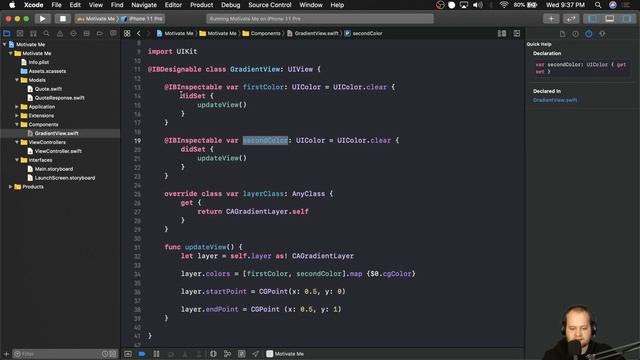Open the Navigate menu
This screenshot has width=640, height=360.
coord(144,5)
